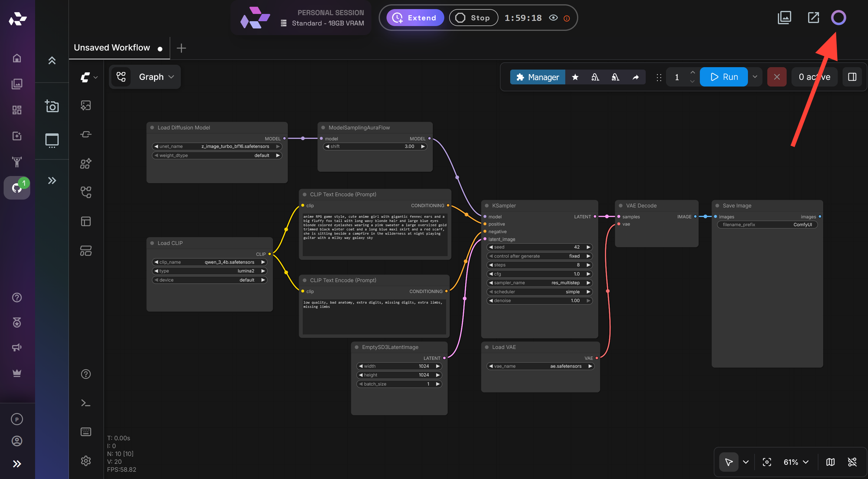The image size is (868, 479).
Task: Click the share arrow icon in toolbar
Action: pyautogui.click(x=635, y=77)
